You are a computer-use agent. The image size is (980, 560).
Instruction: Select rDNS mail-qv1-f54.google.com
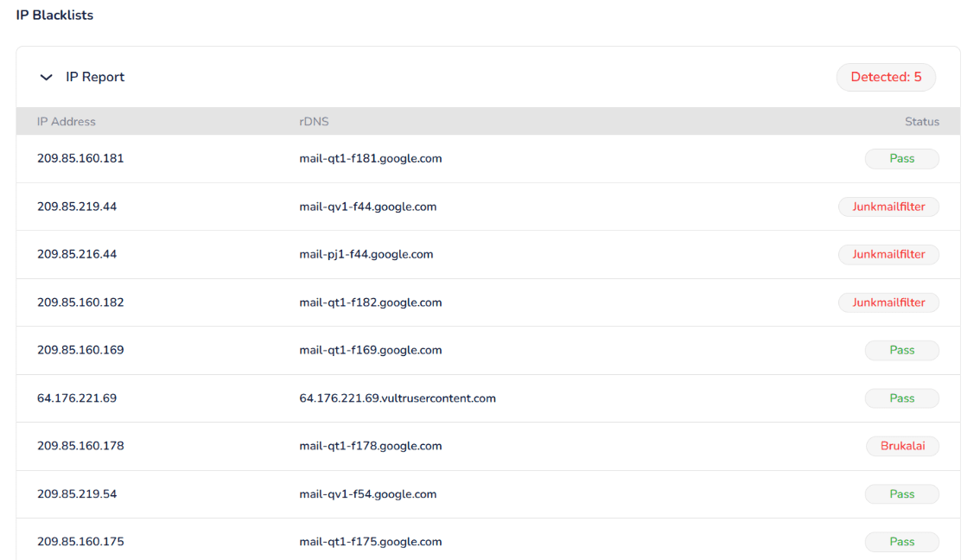point(367,493)
